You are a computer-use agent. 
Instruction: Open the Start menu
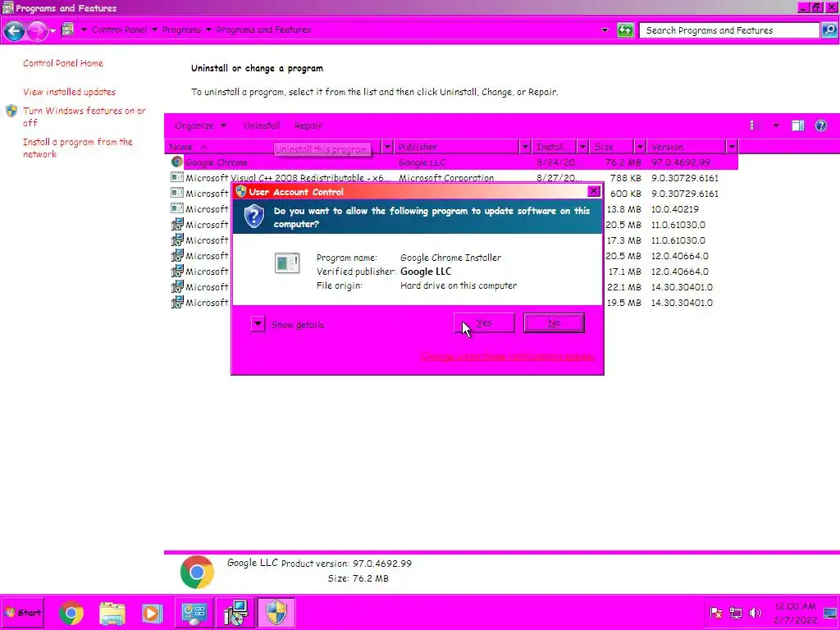pyautogui.click(x=22, y=613)
